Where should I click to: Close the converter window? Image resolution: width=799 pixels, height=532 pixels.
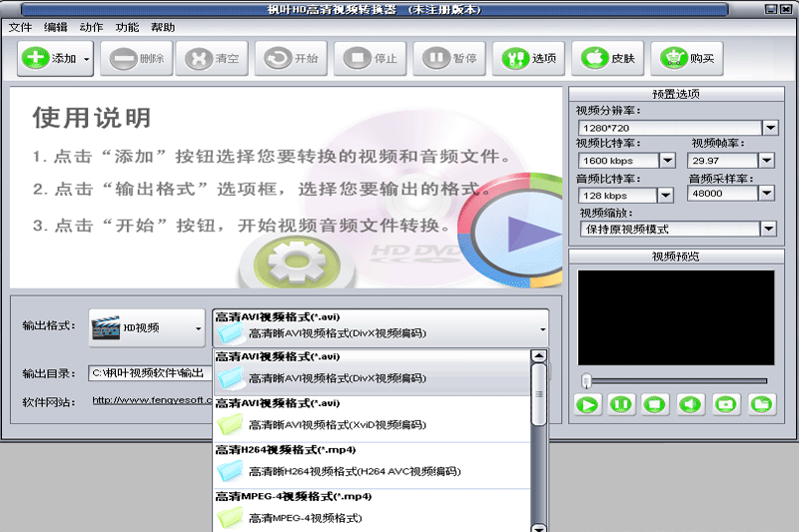785,9
